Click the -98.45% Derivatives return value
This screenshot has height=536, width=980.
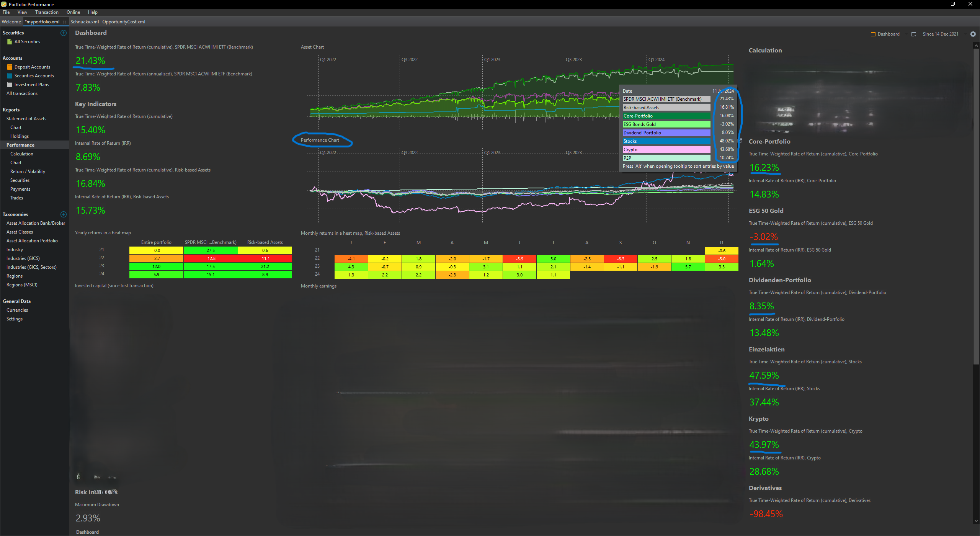[x=766, y=514]
